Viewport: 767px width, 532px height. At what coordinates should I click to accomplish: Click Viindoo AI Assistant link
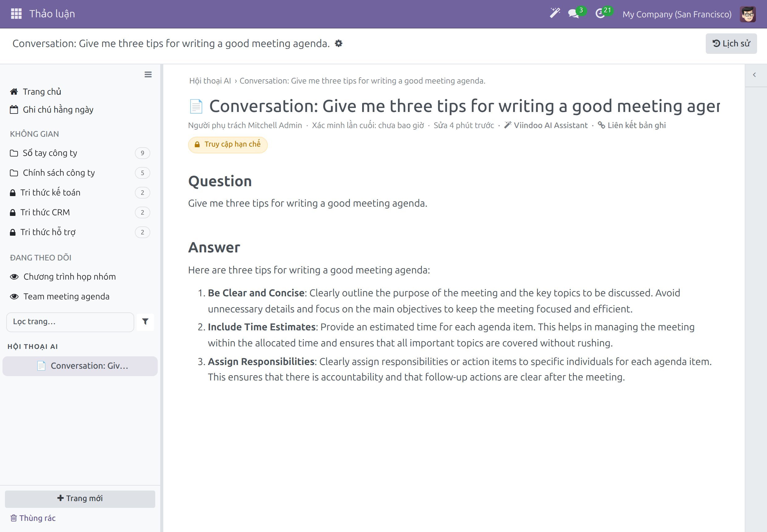tap(546, 125)
